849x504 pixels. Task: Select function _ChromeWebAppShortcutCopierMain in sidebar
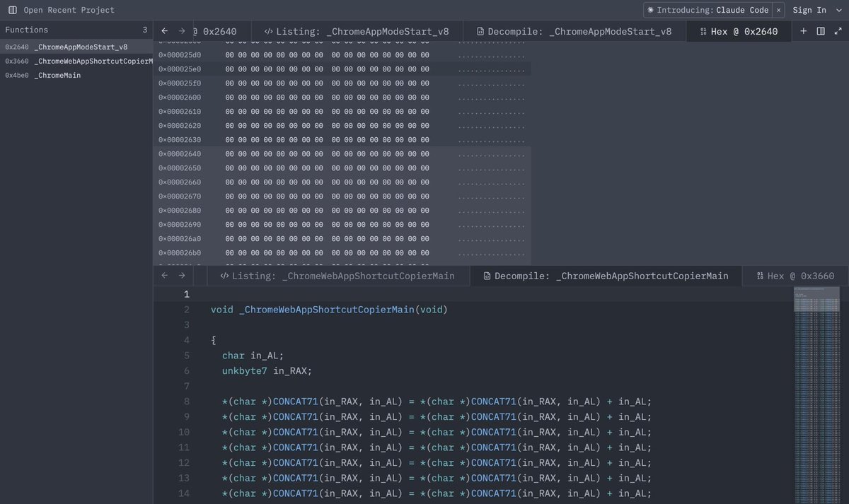click(x=76, y=61)
